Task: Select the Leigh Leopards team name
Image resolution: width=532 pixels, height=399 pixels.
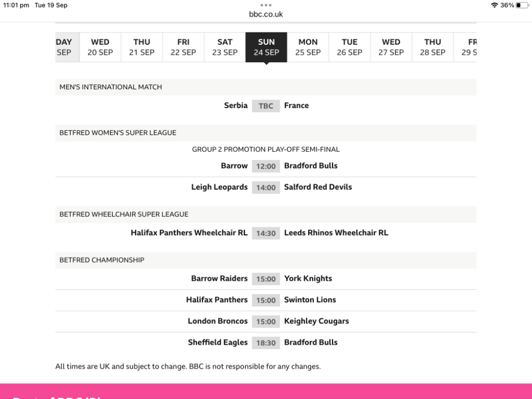Action: tap(220, 187)
